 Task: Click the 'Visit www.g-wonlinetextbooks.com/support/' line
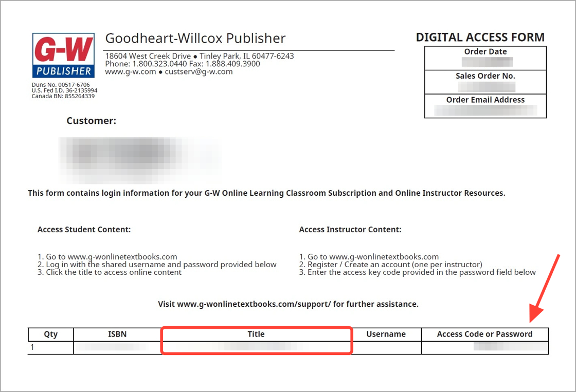288,304
